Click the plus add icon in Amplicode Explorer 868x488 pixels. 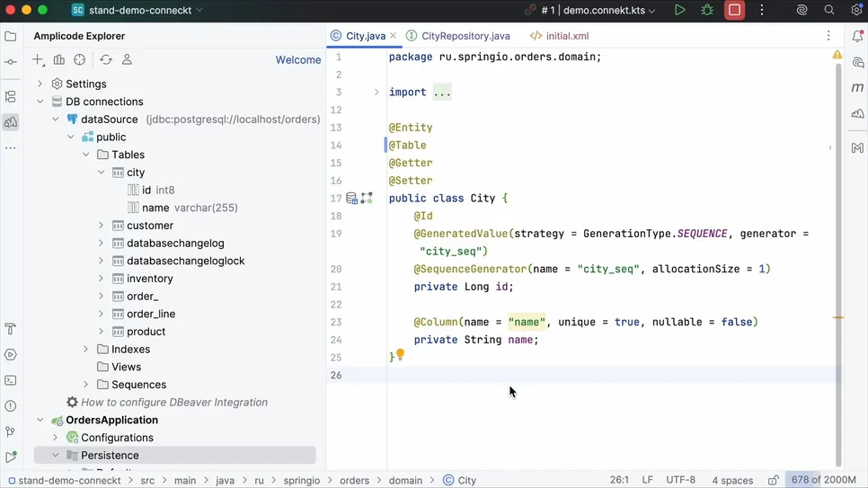(39, 60)
